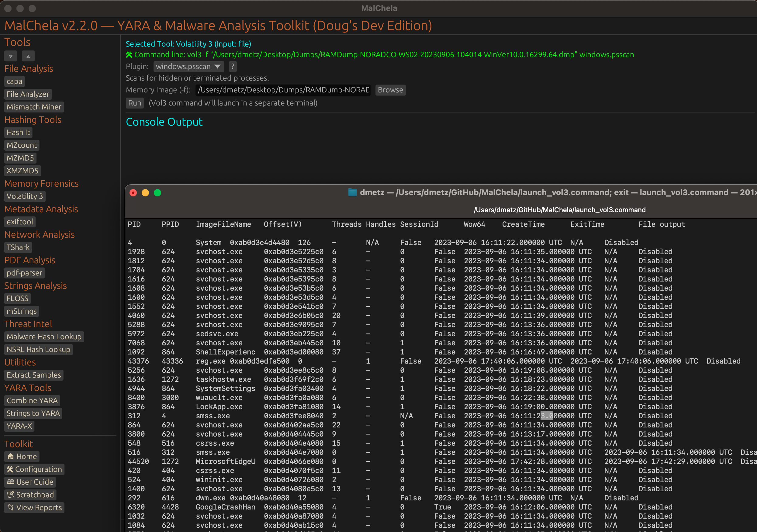757x532 pixels.
Task: Open Combine YARA tool
Action: tap(32, 401)
